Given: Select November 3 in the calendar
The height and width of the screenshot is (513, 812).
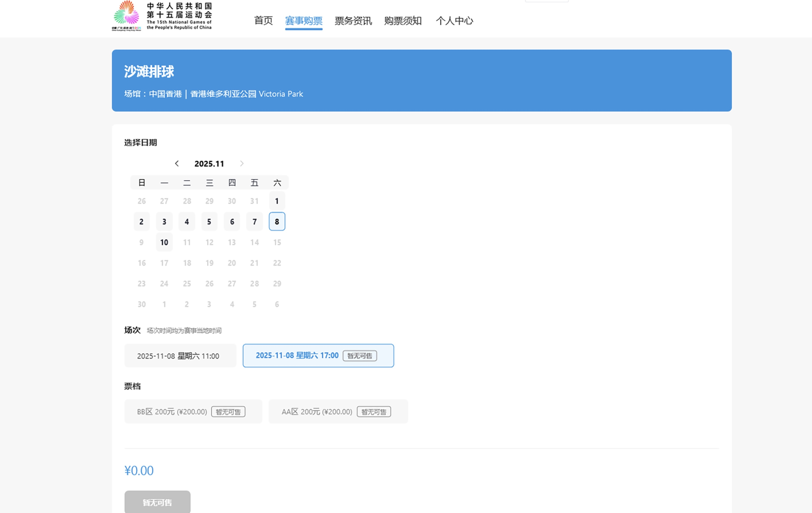Looking at the screenshot, I should pos(164,222).
